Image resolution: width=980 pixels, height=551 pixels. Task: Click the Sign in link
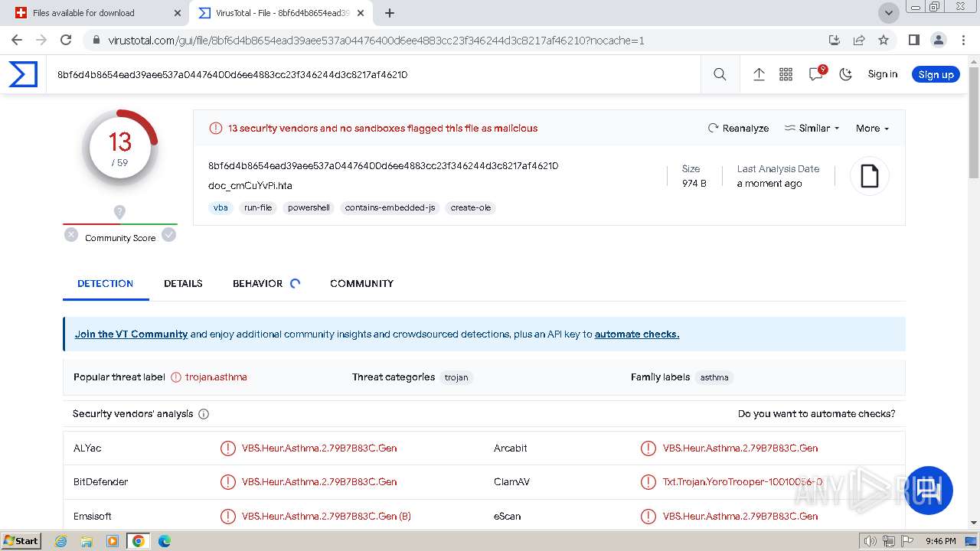pyautogui.click(x=883, y=74)
